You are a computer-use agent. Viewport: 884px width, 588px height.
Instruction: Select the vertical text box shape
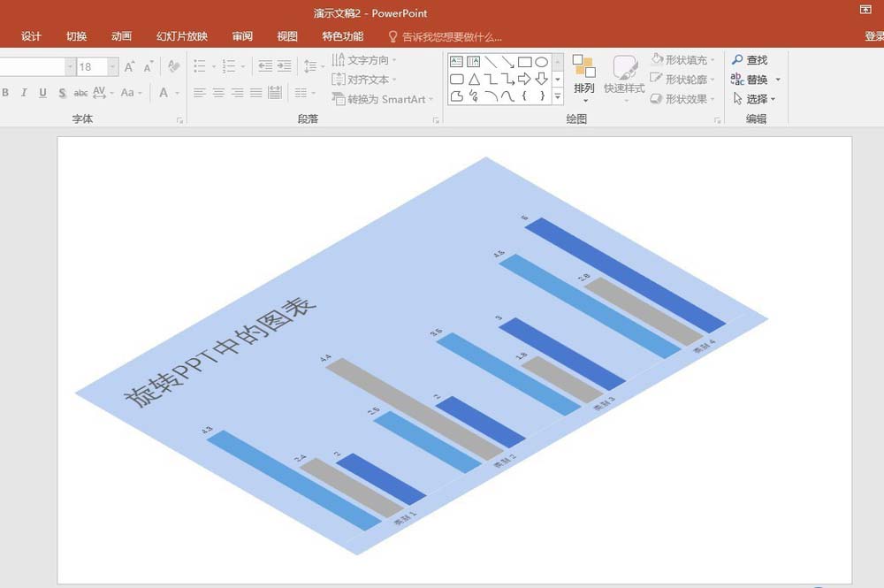point(474,62)
